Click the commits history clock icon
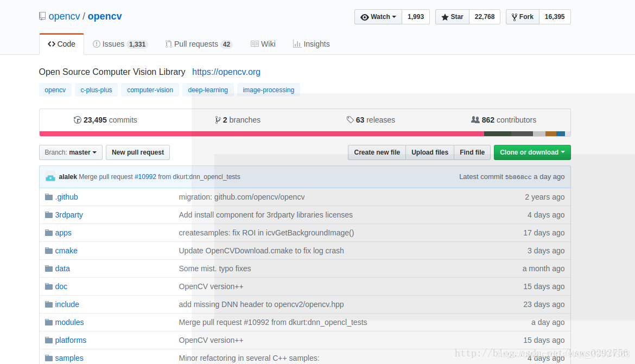Screen dimensions: 635x364 tap(78, 120)
